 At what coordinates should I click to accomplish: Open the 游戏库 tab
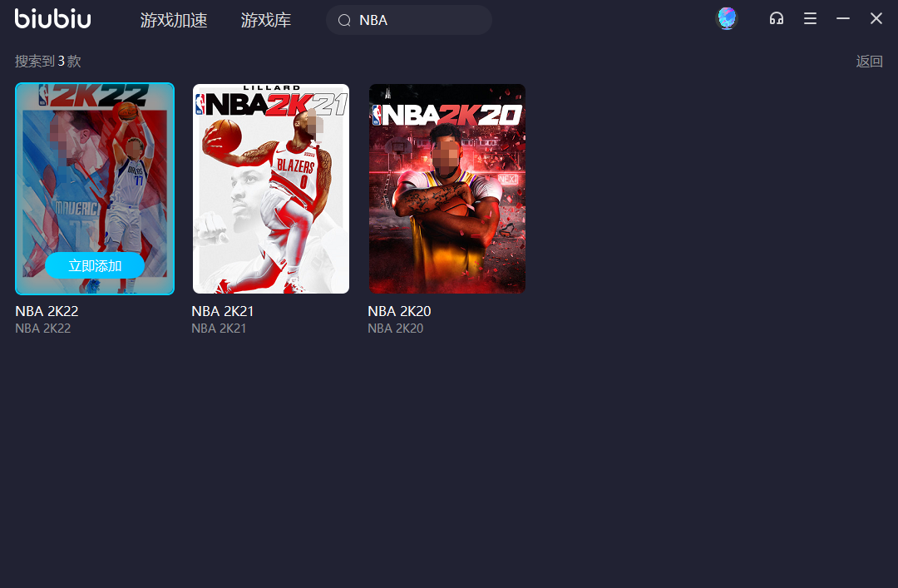(266, 20)
